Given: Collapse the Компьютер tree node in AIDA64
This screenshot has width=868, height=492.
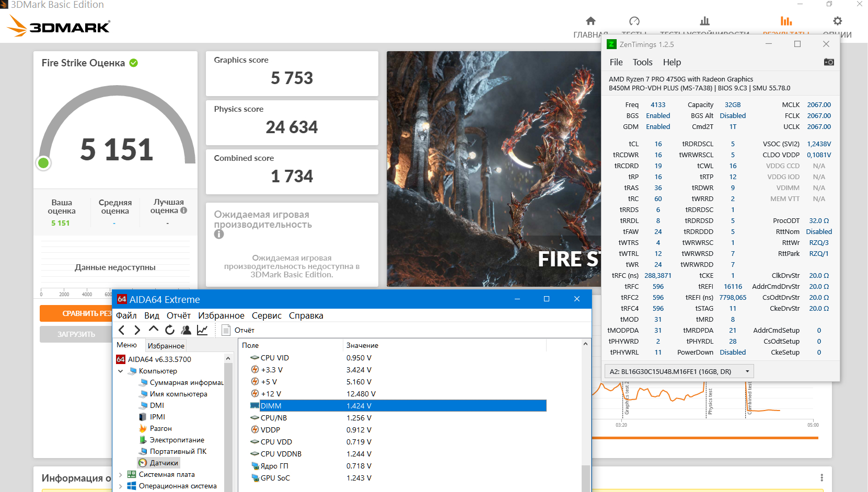Looking at the screenshot, I should tap(121, 371).
